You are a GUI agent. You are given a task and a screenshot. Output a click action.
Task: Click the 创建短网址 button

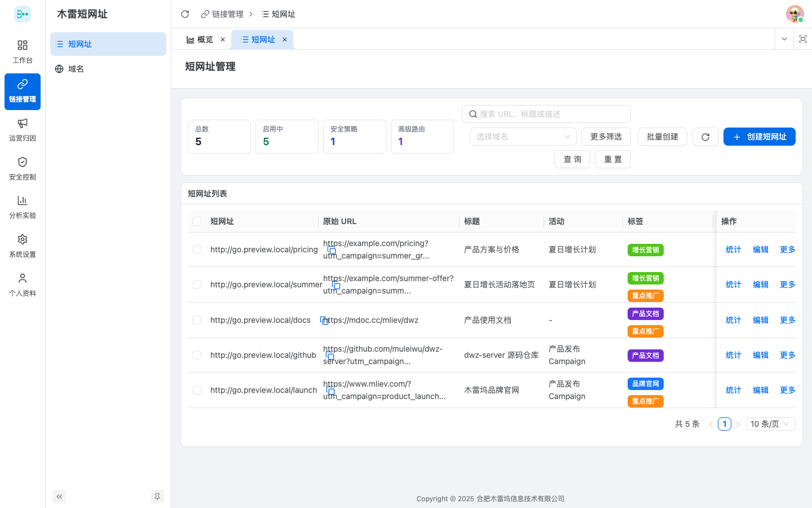point(760,137)
